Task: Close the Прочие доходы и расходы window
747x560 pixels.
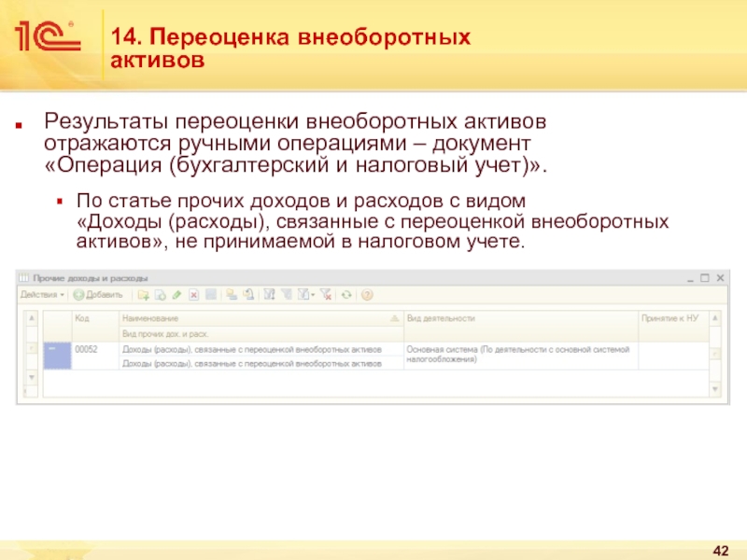Action: point(720,278)
